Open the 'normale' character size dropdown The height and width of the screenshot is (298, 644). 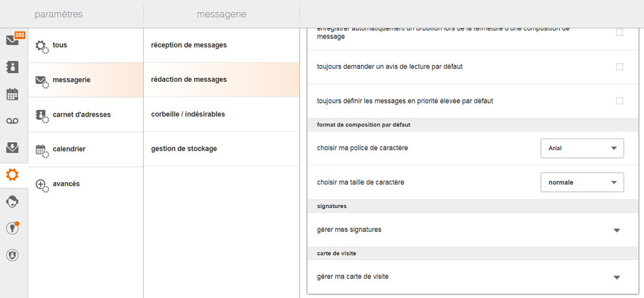(x=582, y=182)
